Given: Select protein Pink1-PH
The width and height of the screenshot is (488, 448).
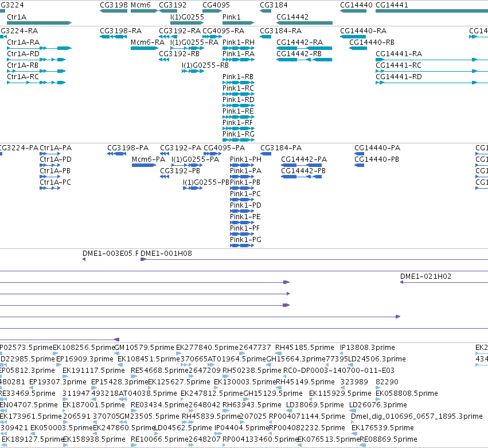Looking at the screenshot, I should (x=242, y=165).
